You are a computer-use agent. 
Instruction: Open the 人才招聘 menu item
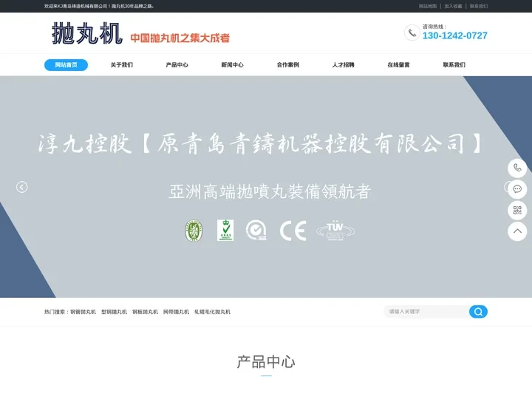tap(343, 65)
